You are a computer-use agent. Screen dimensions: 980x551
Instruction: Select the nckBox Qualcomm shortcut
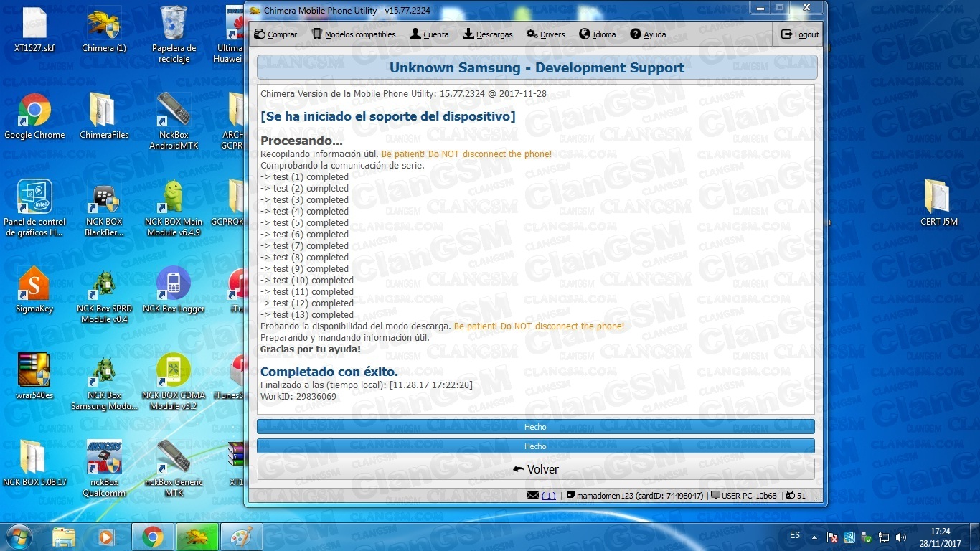click(x=104, y=468)
